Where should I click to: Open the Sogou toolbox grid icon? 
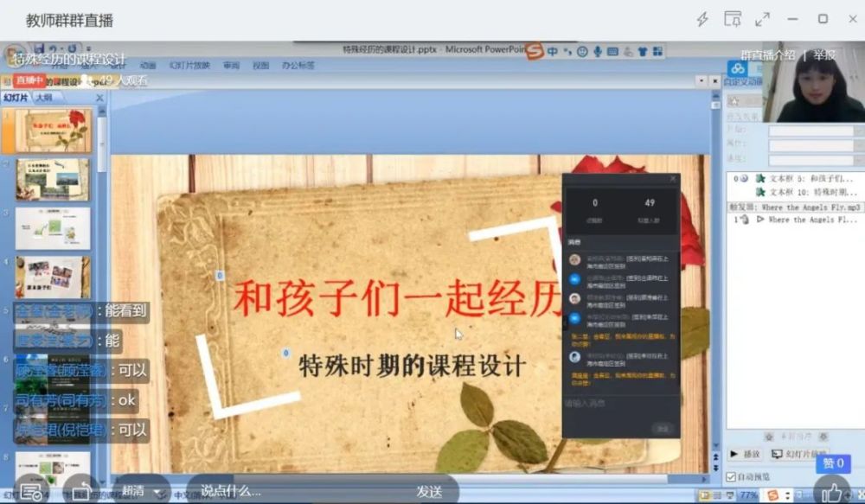coord(657,51)
